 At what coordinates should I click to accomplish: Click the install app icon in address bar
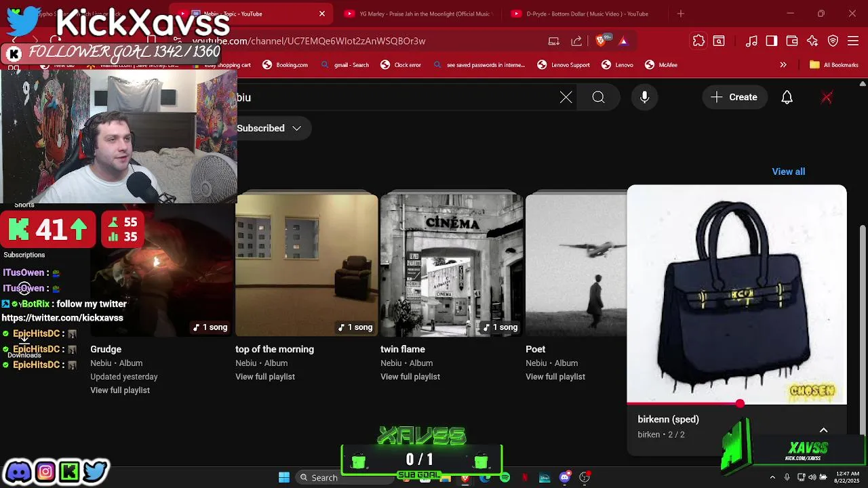554,41
